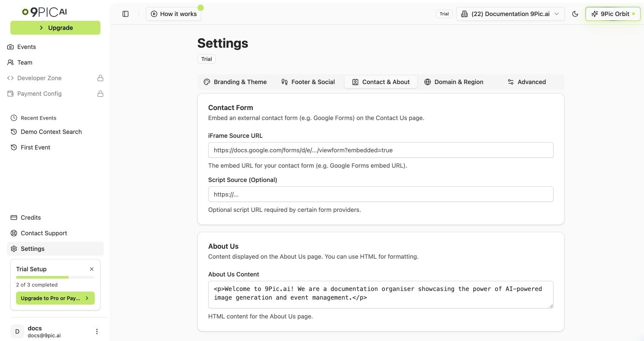
Task: Click the history icon beside Demo Context Search
Action: pyautogui.click(x=14, y=132)
